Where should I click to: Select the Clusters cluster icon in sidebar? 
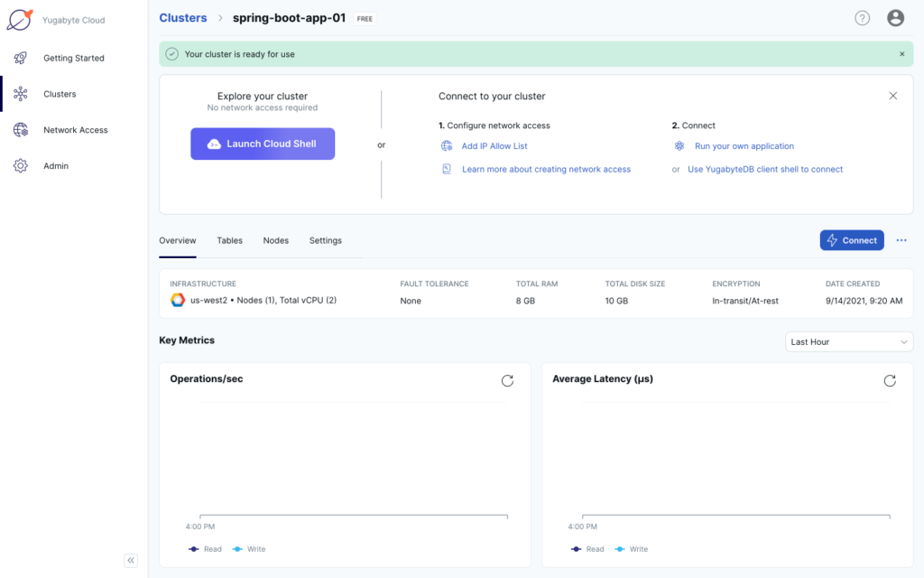click(x=20, y=94)
